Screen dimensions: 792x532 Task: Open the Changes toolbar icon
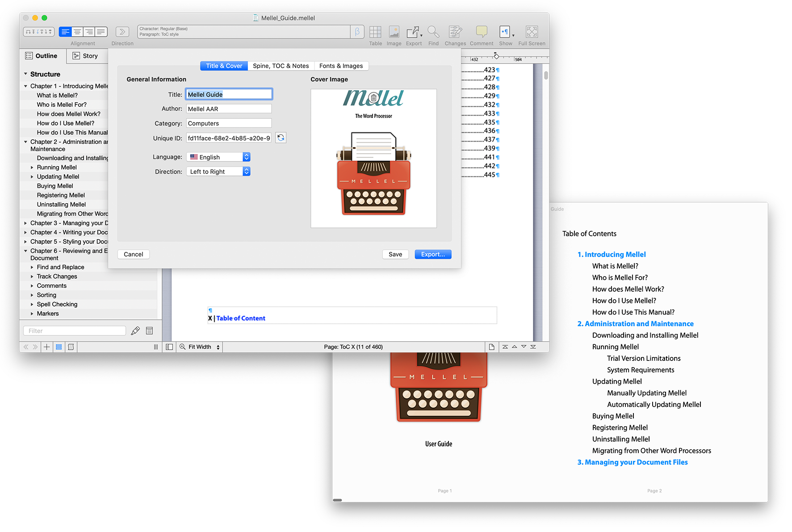tap(455, 32)
